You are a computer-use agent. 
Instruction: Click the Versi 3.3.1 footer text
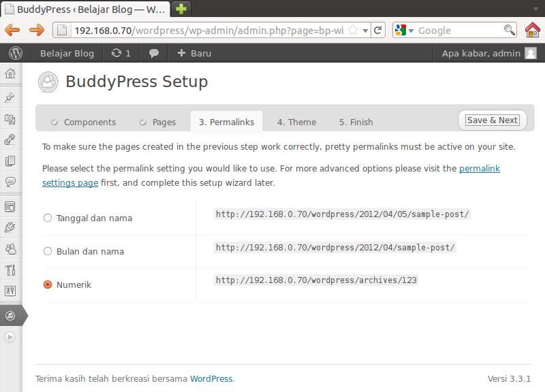pyautogui.click(x=509, y=378)
